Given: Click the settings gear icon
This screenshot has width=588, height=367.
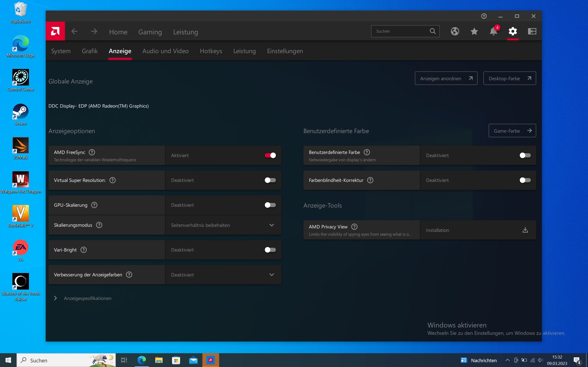Looking at the screenshot, I should point(513,31).
